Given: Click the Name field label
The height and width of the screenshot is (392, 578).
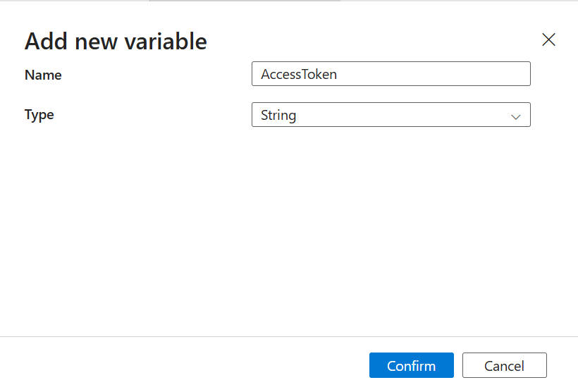Looking at the screenshot, I should (43, 75).
